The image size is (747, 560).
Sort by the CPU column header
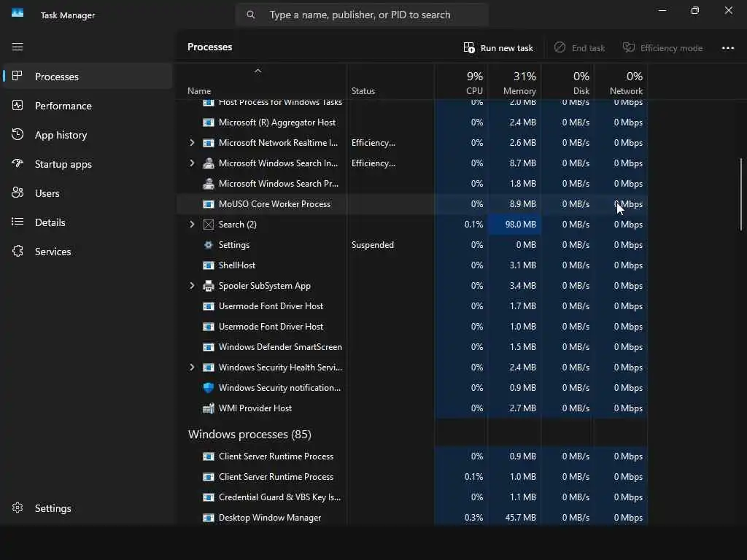coord(461,82)
